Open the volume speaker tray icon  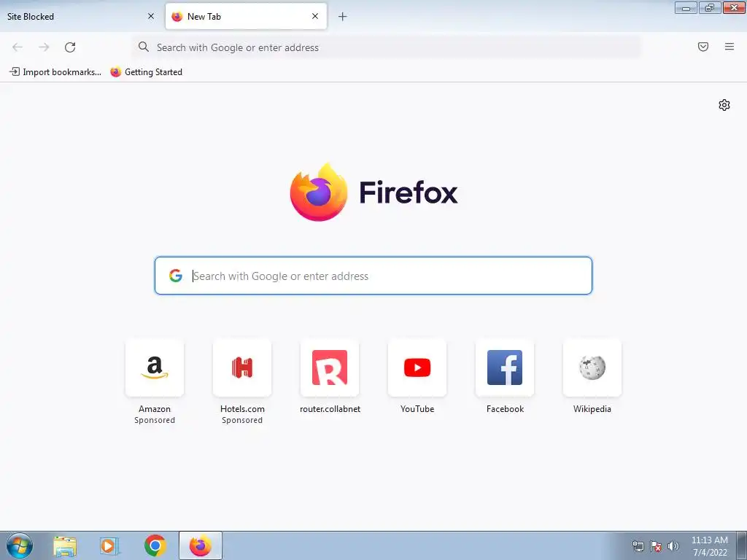(x=673, y=546)
